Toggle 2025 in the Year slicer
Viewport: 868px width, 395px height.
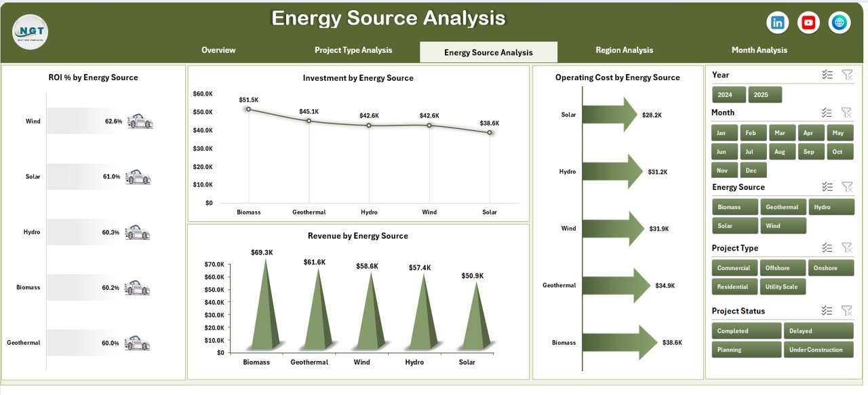click(x=765, y=94)
